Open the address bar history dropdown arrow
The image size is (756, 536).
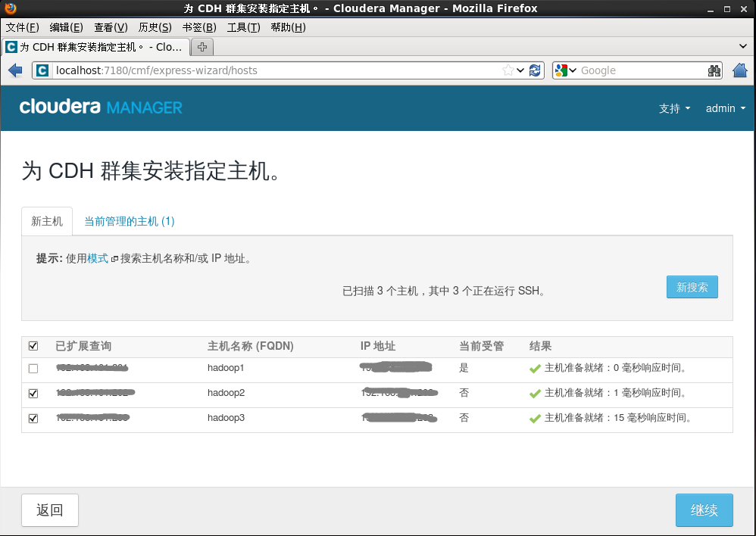(x=520, y=70)
